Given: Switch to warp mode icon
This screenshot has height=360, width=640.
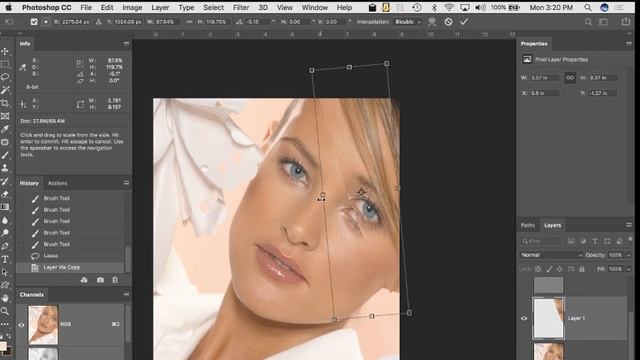Looking at the screenshot, I should click(432, 22).
